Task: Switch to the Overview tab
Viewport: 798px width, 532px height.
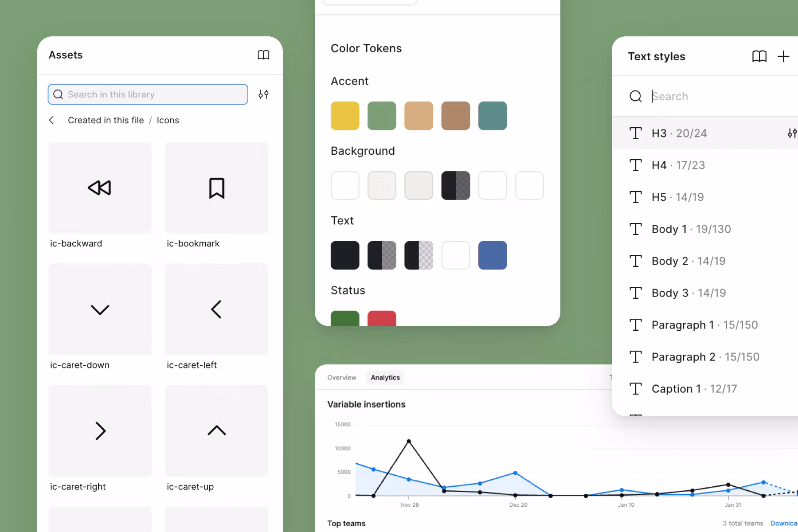Action: (x=341, y=378)
